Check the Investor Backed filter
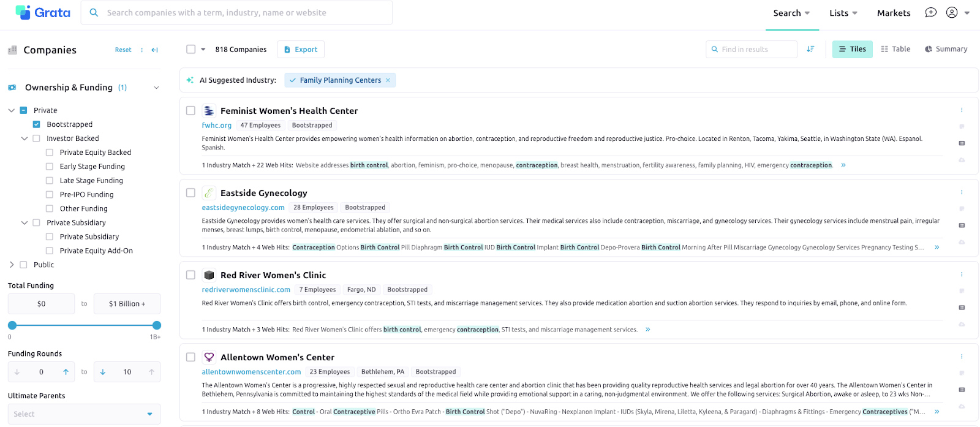980x427 pixels. [36, 138]
